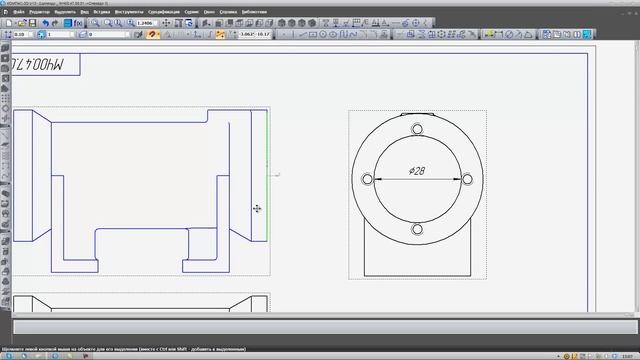Image resolution: width=640 pixels, height=360 pixels.
Task: Open the layer manager icon
Action: [83, 34]
